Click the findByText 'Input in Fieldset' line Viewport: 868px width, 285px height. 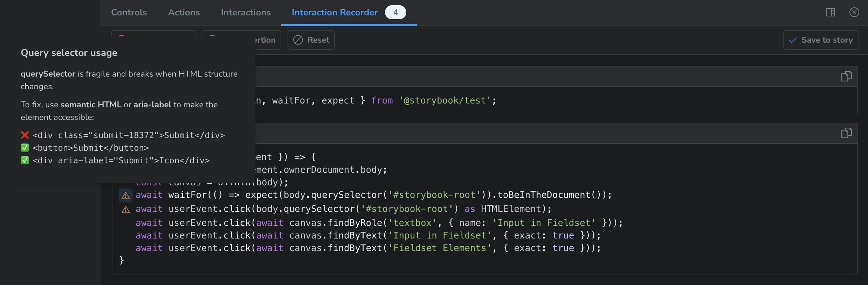tap(368, 235)
